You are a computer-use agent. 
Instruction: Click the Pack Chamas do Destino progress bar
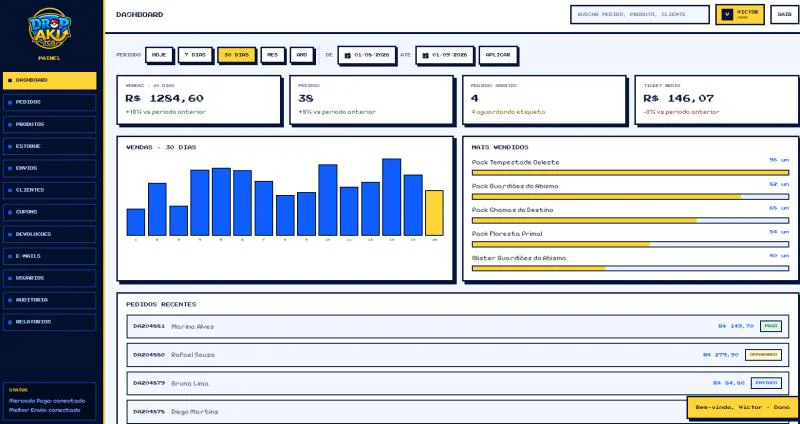[630, 220]
